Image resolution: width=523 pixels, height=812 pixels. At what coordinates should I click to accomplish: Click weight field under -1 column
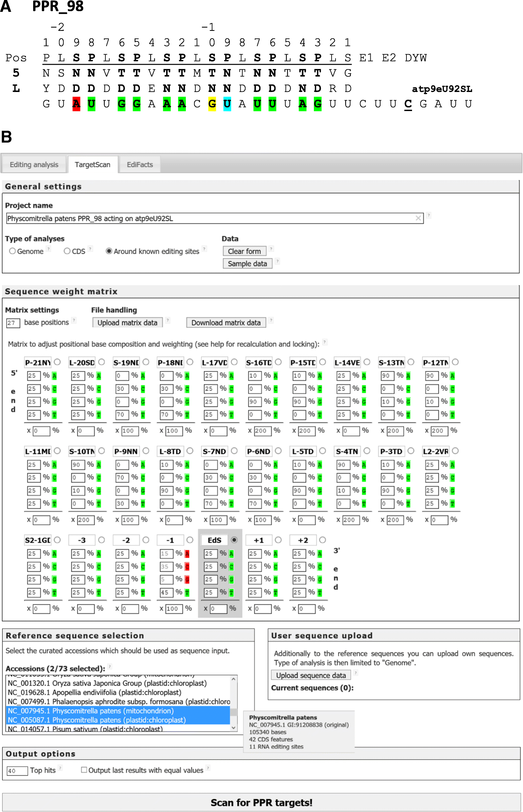point(174,608)
